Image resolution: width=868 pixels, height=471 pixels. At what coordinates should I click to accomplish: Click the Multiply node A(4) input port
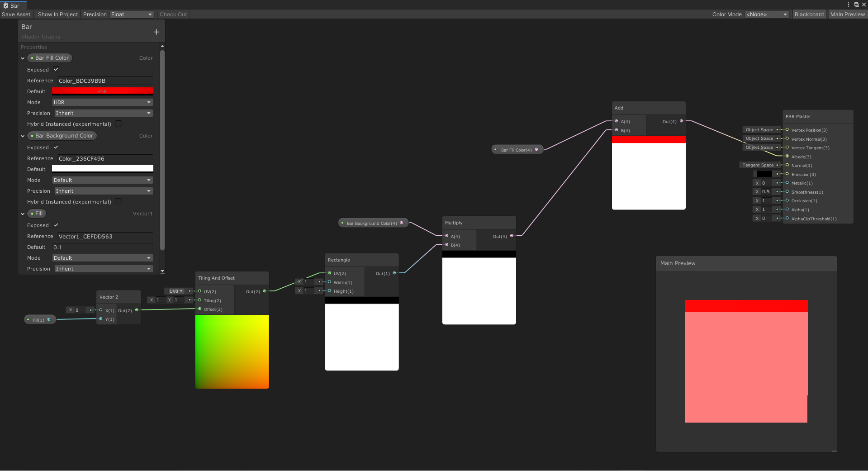(x=447, y=236)
